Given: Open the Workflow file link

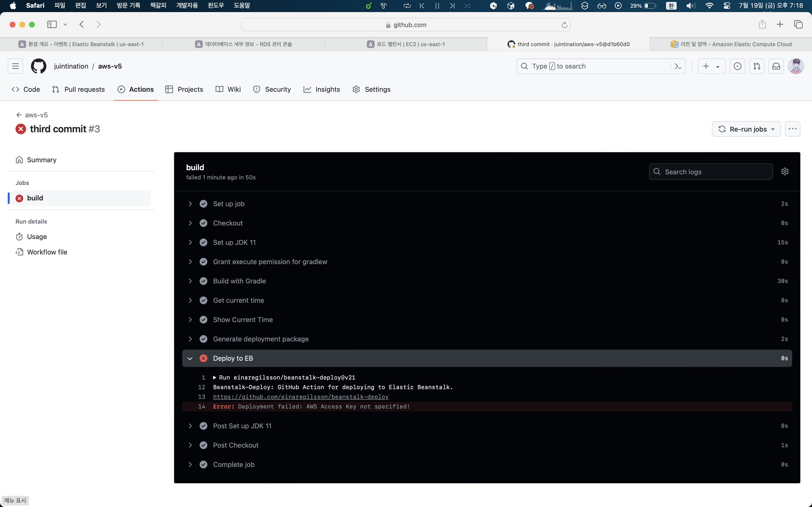Looking at the screenshot, I should point(47,252).
